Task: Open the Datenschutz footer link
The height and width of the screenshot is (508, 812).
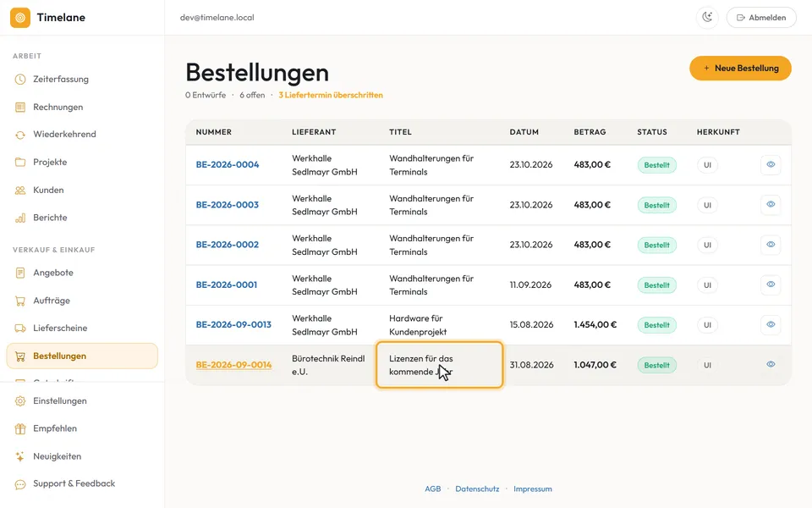Action: pos(477,489)
